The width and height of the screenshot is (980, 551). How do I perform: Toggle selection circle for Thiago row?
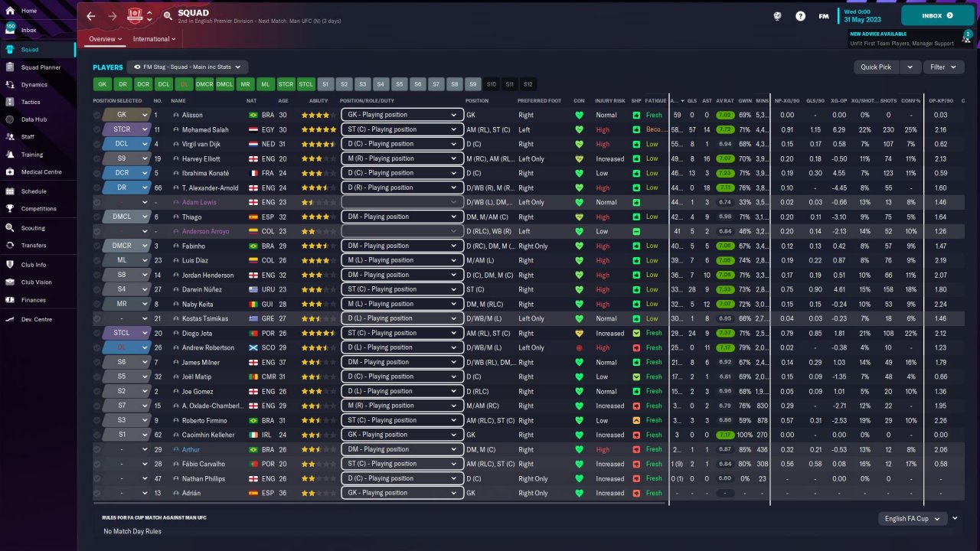tap(96, 217)
